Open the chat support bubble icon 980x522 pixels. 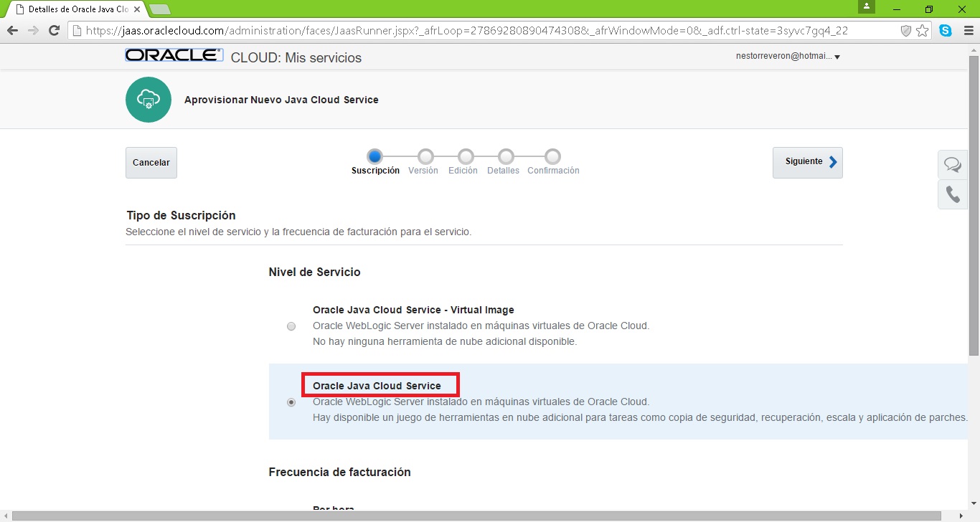[952, 165]
